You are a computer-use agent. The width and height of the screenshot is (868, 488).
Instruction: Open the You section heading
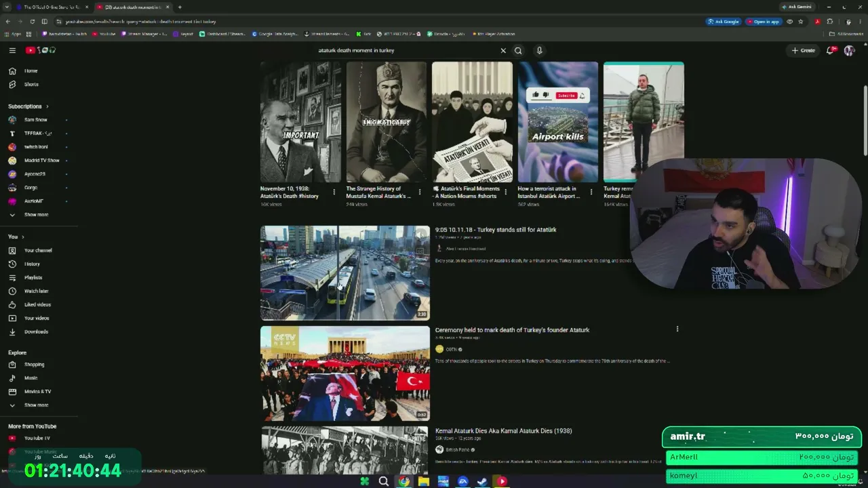click(x=16, y=237)
